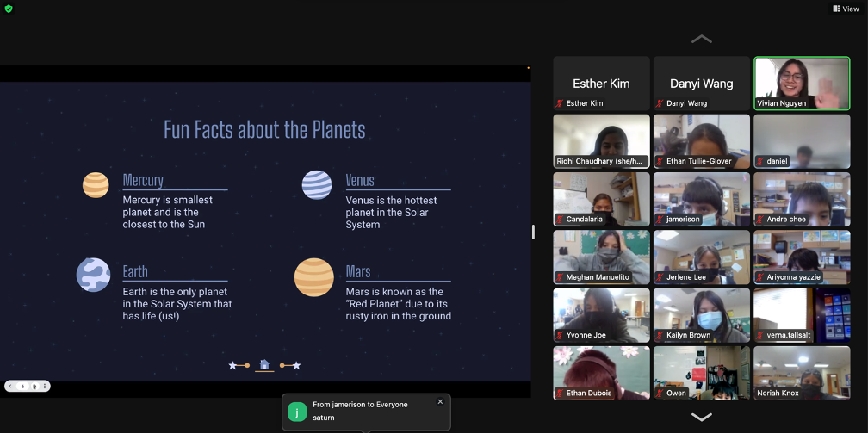The width and height of the screenshot is (868, 434).
Task: Click Danyi Wang's muted microphone icon
Action: tap(660, 103)
